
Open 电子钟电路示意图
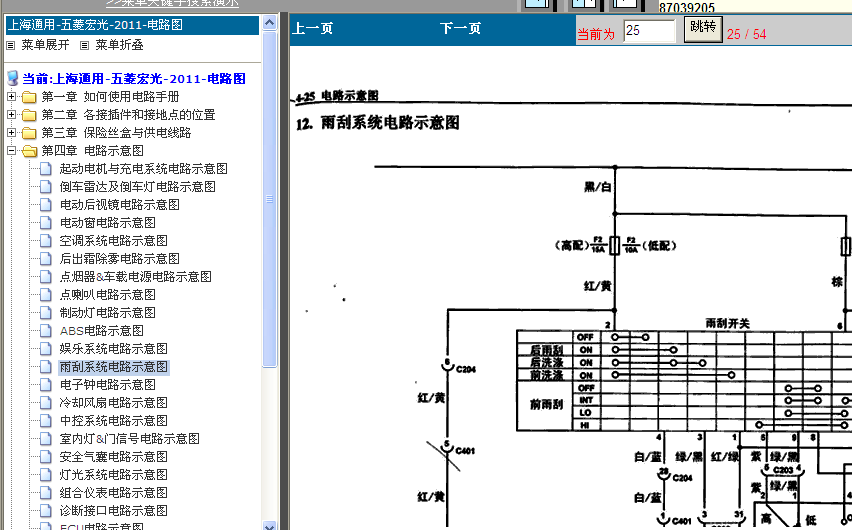coord(108,384)
